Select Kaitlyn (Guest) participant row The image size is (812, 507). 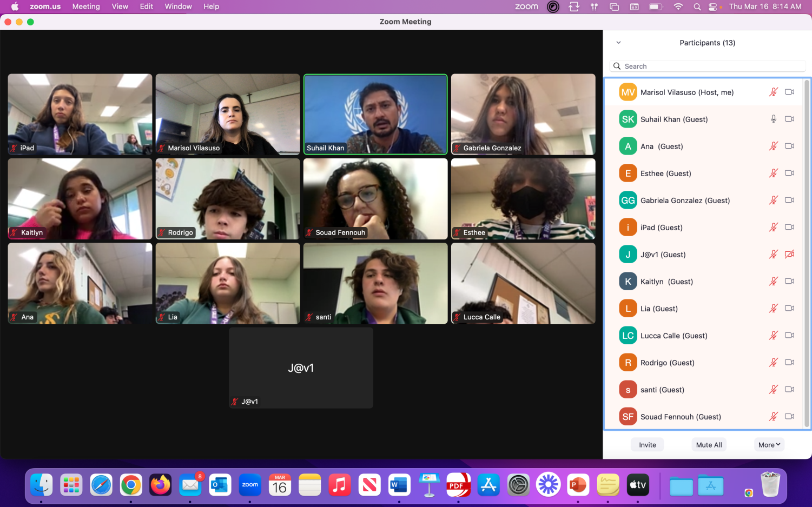click(703, 282)
